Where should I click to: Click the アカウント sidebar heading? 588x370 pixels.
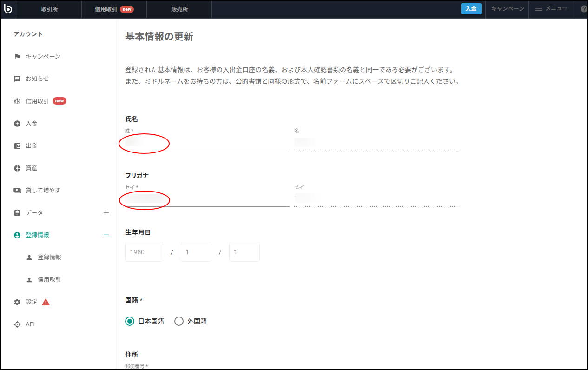pos(28,34)
